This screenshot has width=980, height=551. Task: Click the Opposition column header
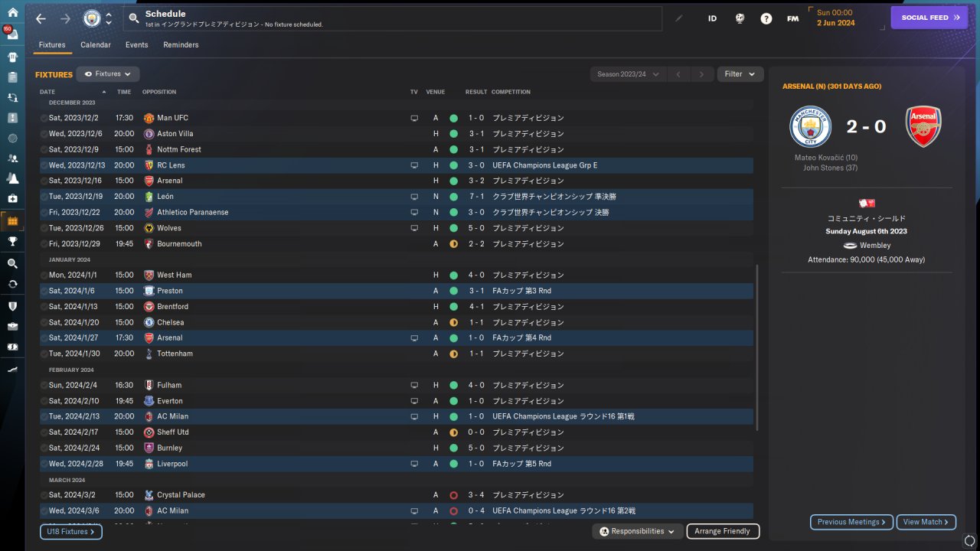(x=159, y=92)
